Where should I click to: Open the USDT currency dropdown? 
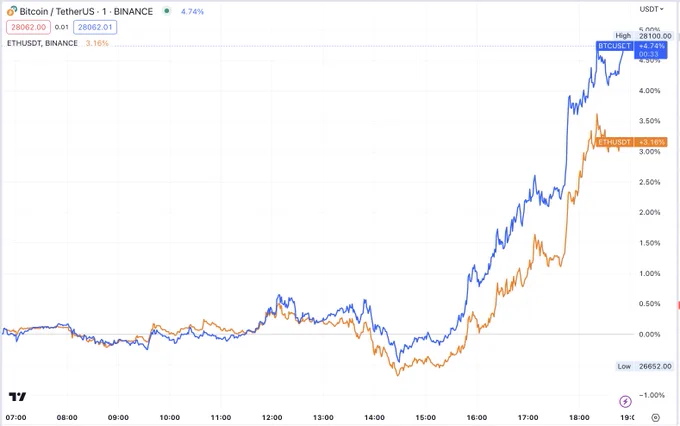651,9
